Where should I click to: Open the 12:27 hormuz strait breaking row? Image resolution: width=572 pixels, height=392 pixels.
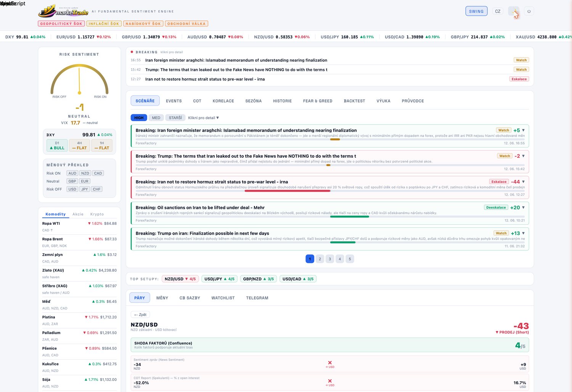click(x=330, y=79)
